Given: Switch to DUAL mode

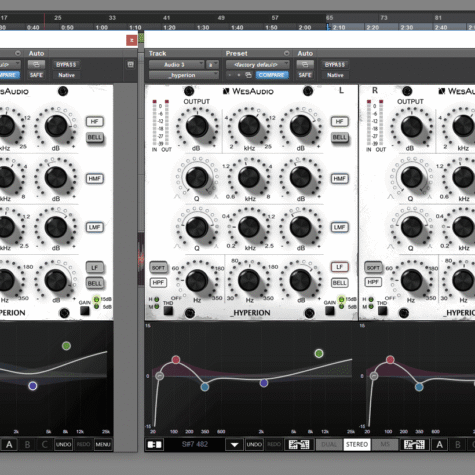Looking at the screenshot, I should 329,445.
